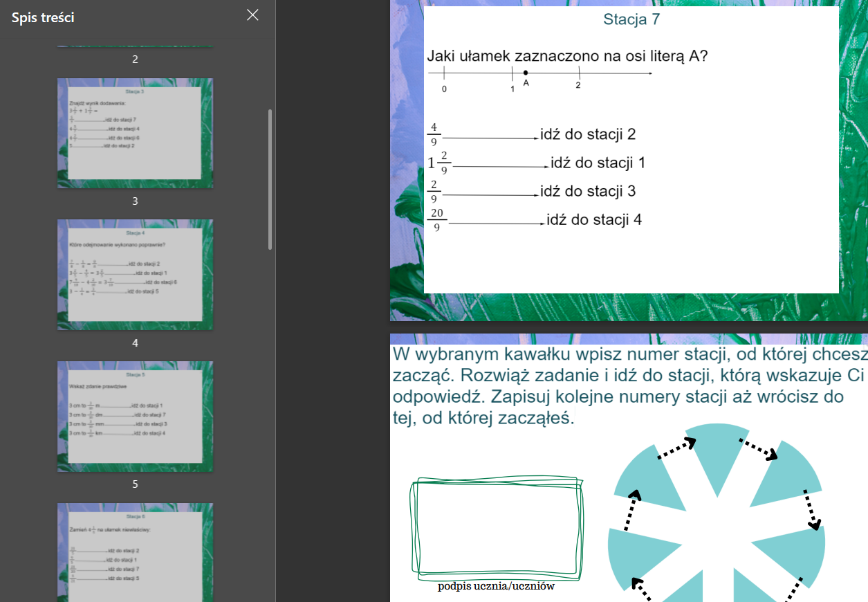Open the Stacja 3 page thumbnail

[135, 133]
